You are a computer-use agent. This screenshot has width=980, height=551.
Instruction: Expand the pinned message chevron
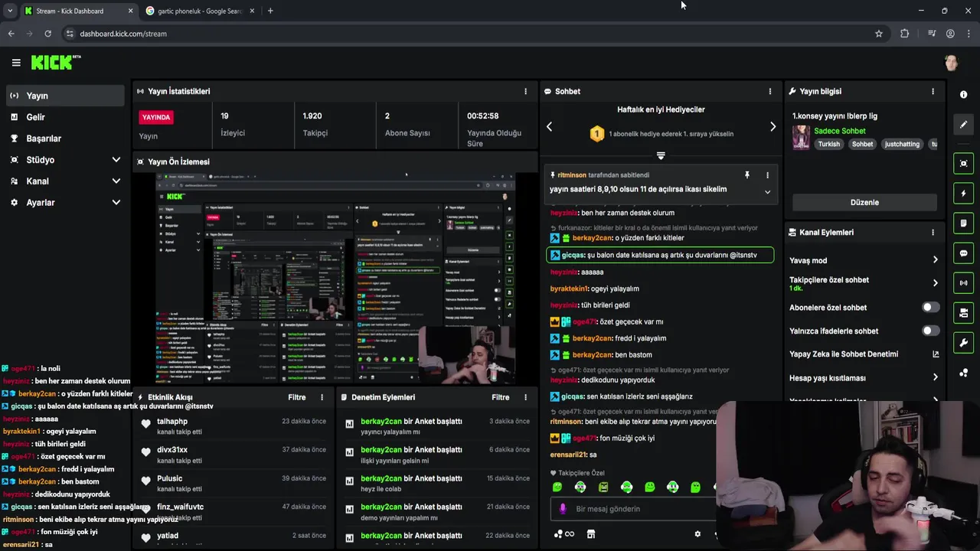coord(767,192)
